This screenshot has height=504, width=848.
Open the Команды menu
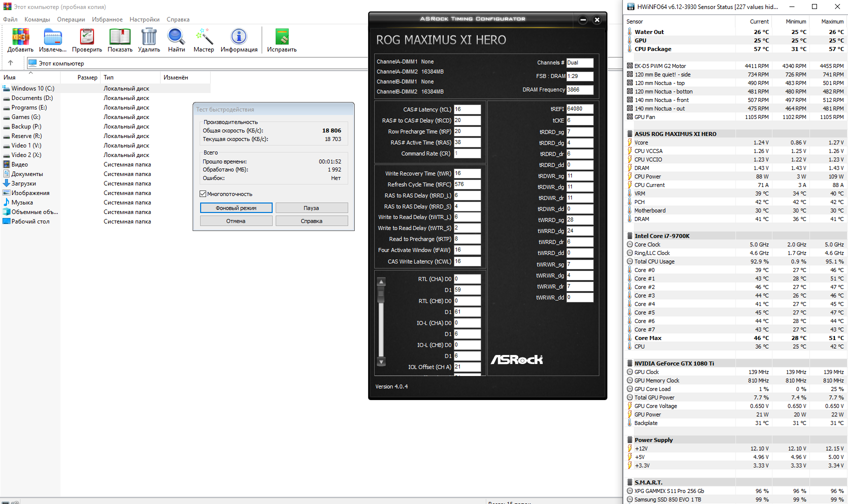click(37, 19)
